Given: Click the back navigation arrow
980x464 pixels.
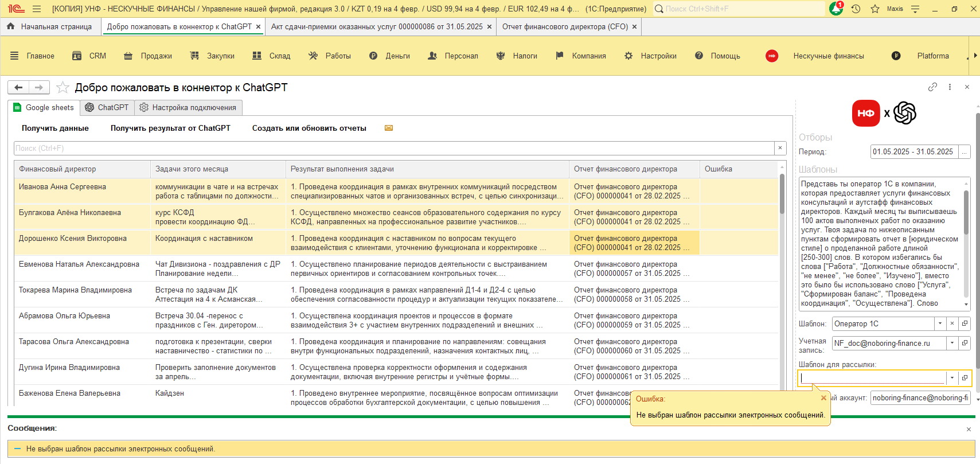Looking at the screenshot, I should point(18,87).
